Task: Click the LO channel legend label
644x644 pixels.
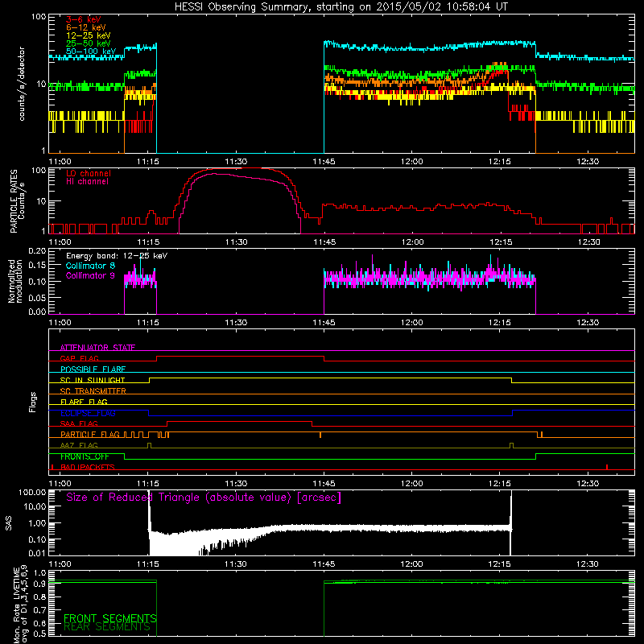Action: (x=89, y=173)
